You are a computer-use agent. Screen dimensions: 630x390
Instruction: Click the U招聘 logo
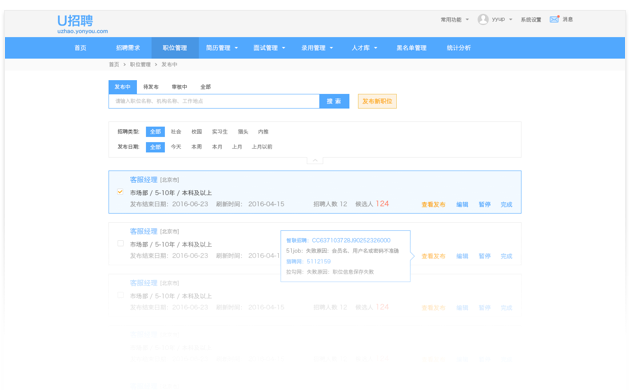coord(75,21)
